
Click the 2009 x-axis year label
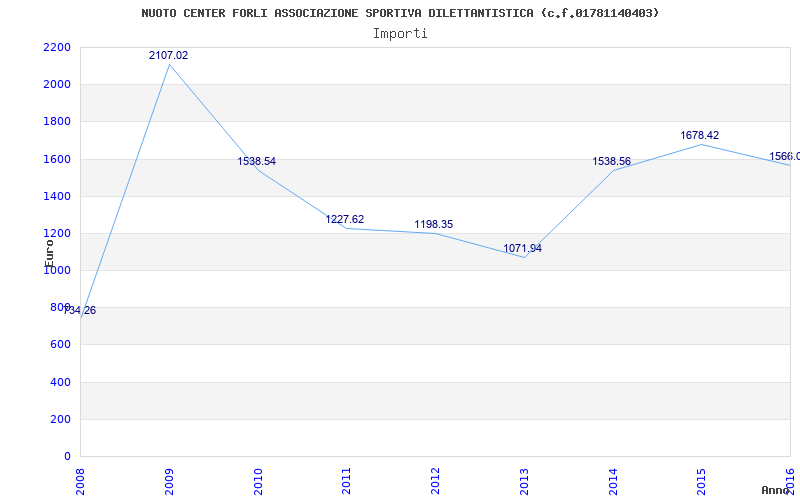pyautogui.click(x=169, y=482)
